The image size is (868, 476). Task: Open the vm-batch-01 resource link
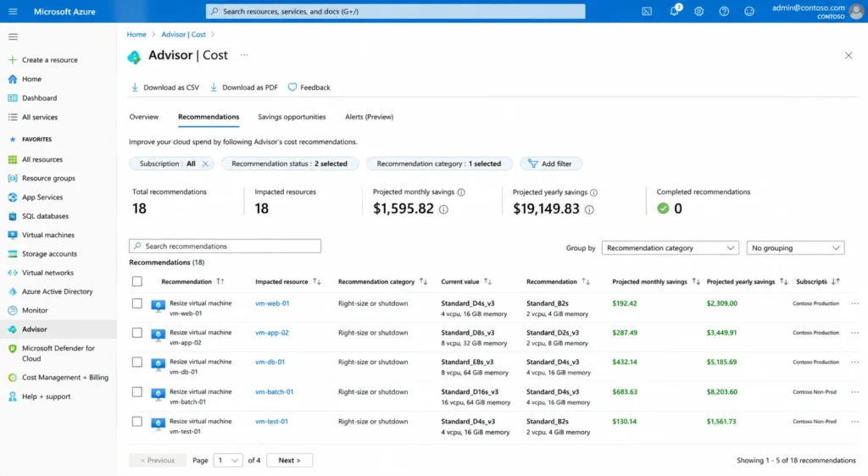pos(274,392)
